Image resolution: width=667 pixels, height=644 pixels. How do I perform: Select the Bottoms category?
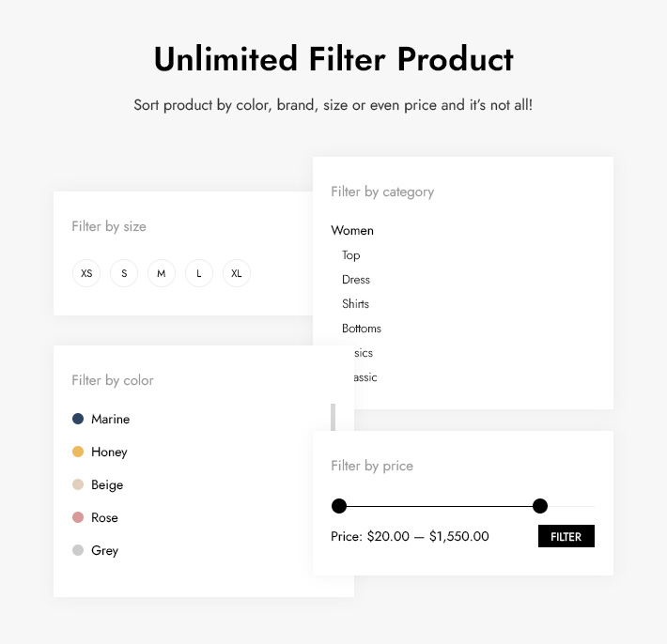(362, 329)
